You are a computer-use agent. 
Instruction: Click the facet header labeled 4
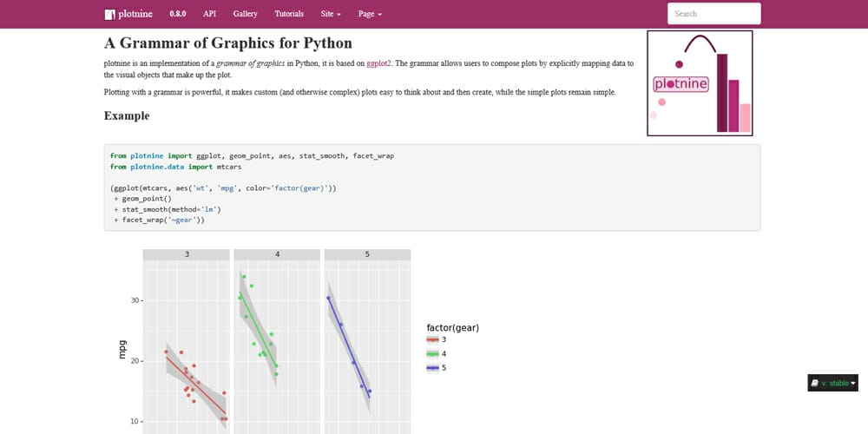point(278,254)
